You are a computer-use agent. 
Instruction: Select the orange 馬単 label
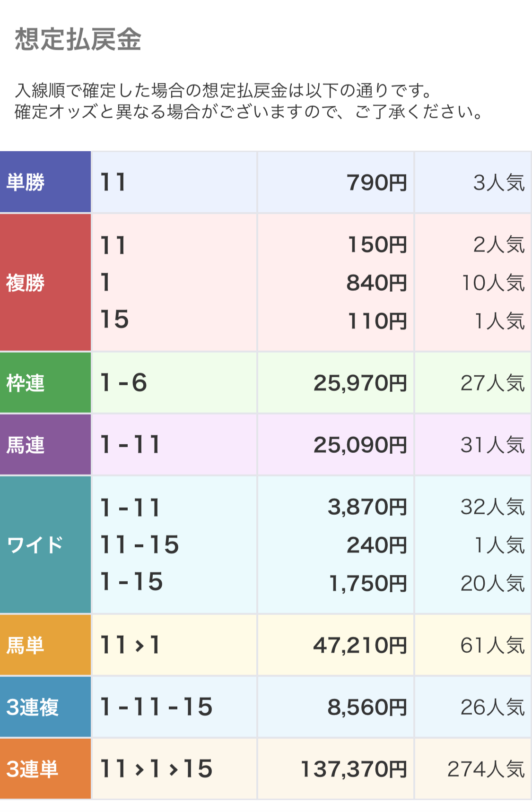tap(26, 645)
